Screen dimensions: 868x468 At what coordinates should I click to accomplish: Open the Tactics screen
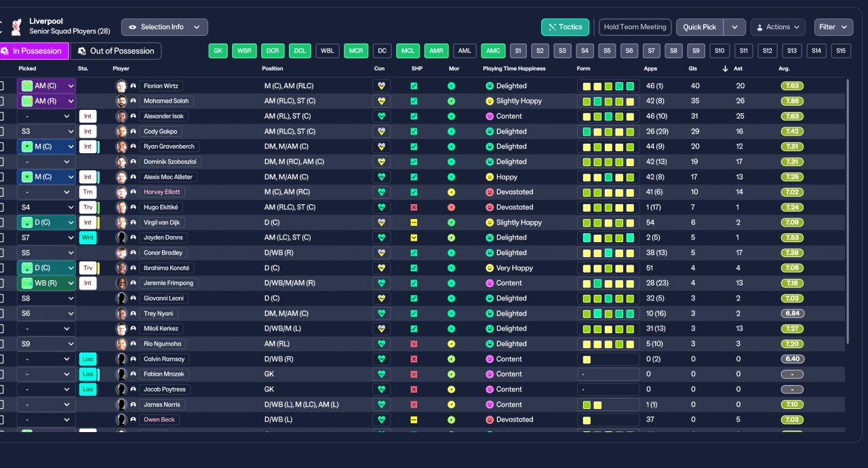(x=565, y=27)
